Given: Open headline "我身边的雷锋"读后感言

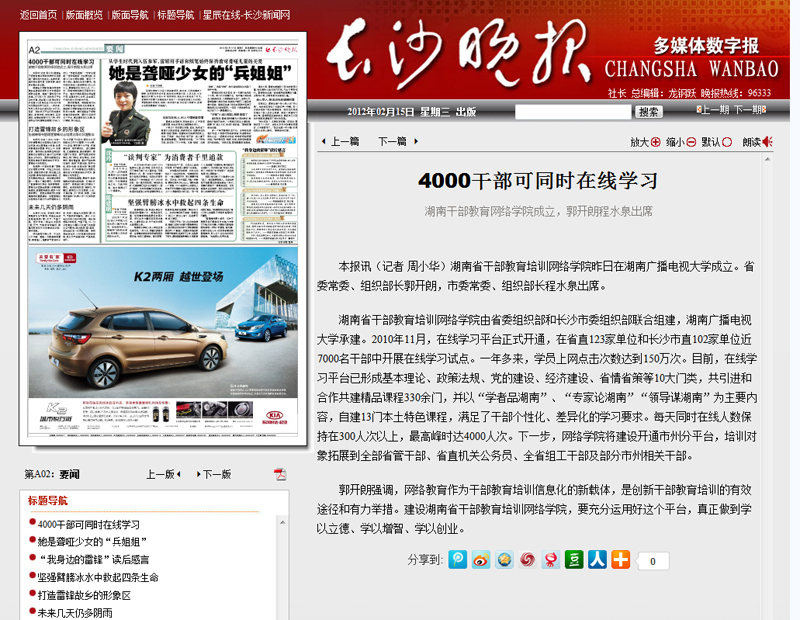Looking at the screenshot, I should [x=94, y=559].
